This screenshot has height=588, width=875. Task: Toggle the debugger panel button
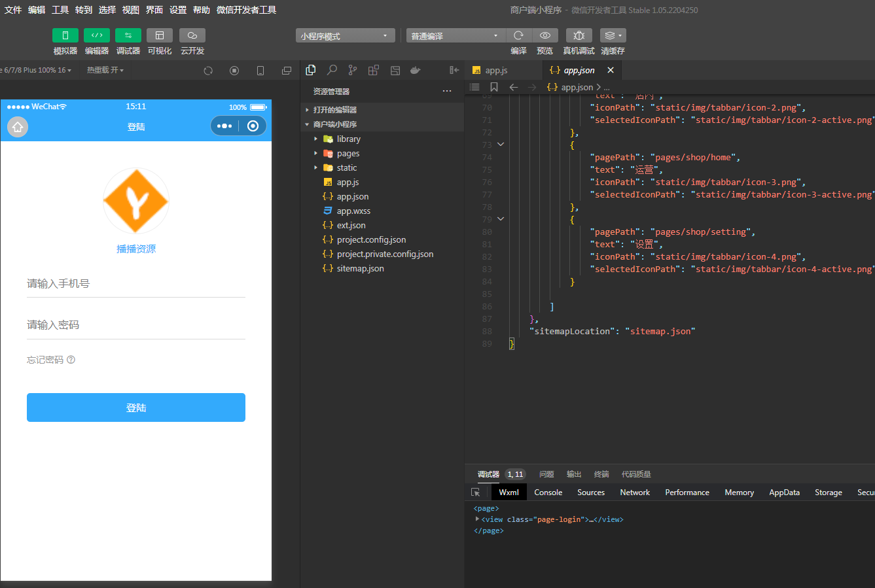128,35
